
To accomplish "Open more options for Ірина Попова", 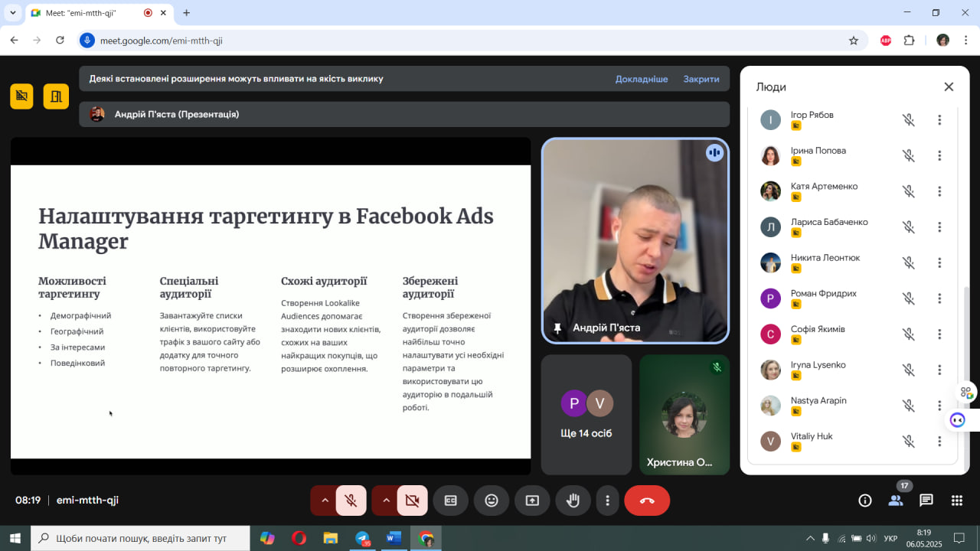I will tap(939, 156).
